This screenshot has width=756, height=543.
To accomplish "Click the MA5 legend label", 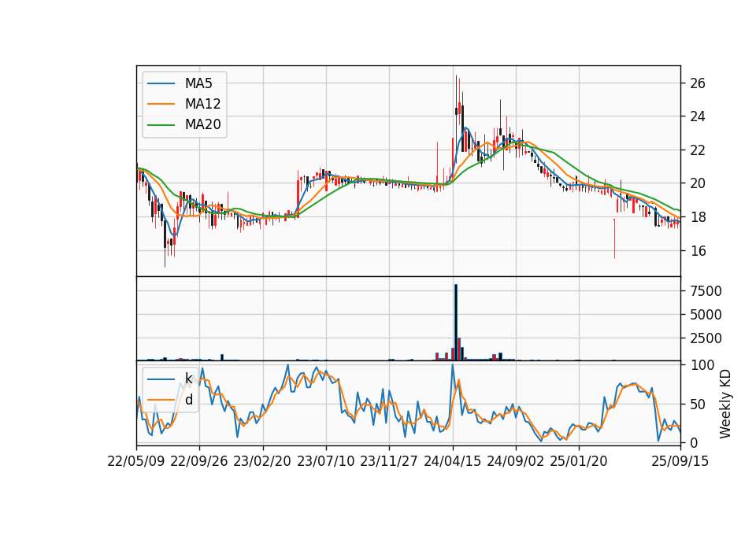I will [x=198, y=83].
